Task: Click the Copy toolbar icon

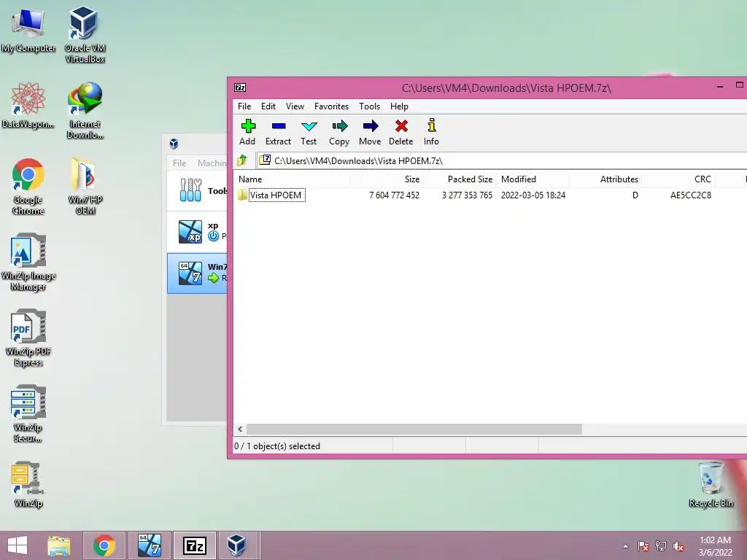Action: [x=339, y=132]
